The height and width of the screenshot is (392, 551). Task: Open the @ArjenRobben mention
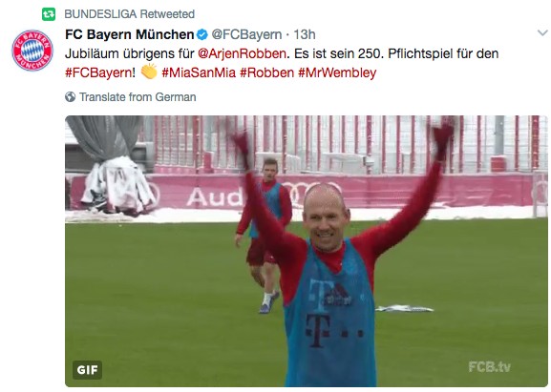tap(242, 53)
